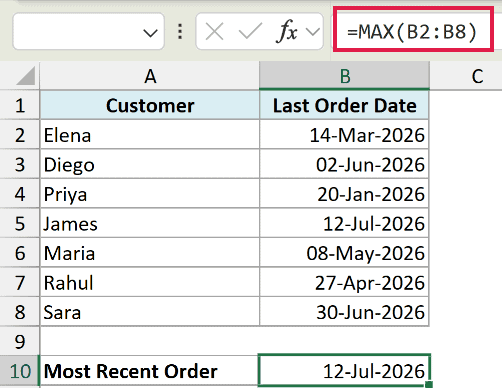The image size is (502, 388).
Task: Select the 27-Apr-2026 date cell
Action: 344,283
